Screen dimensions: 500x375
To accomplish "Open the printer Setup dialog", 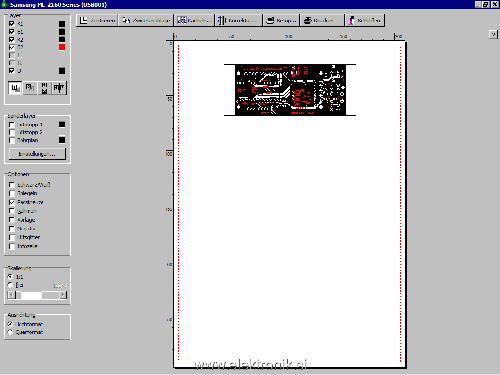I will [x=281, y=20].
